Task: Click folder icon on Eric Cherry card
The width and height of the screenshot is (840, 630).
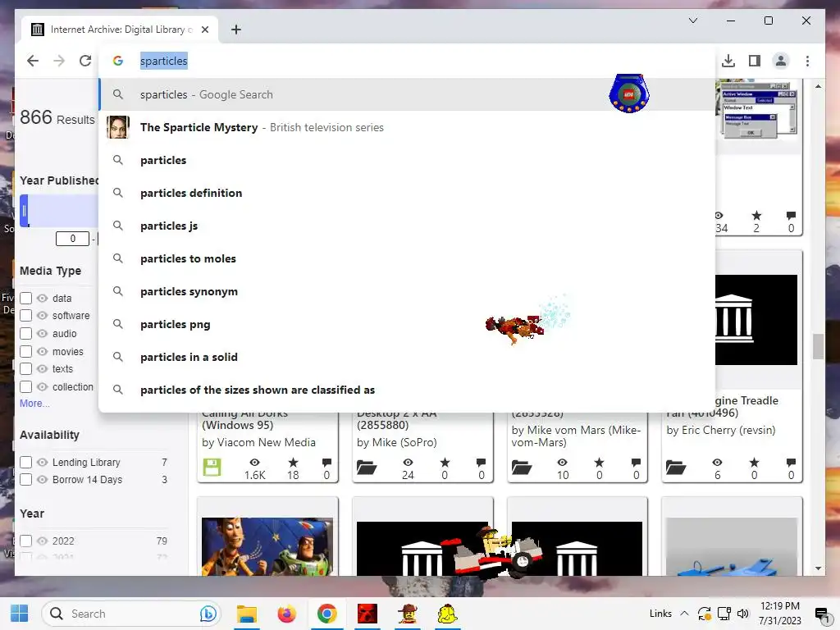Action: coord(676,468)
